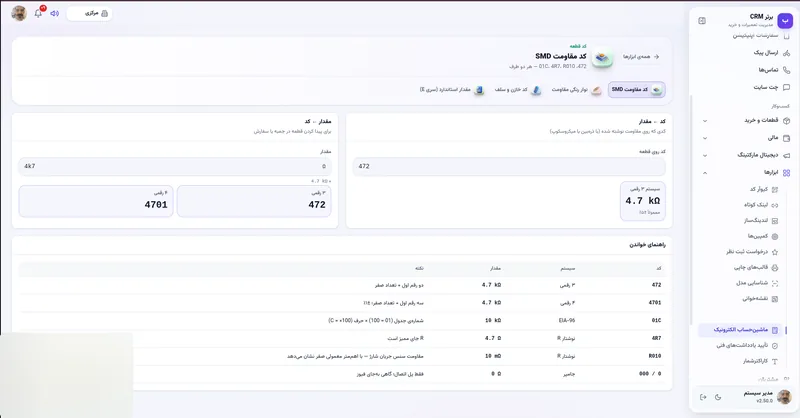Click the ۳ رقمی 472 code card

(x=254, y=201)
